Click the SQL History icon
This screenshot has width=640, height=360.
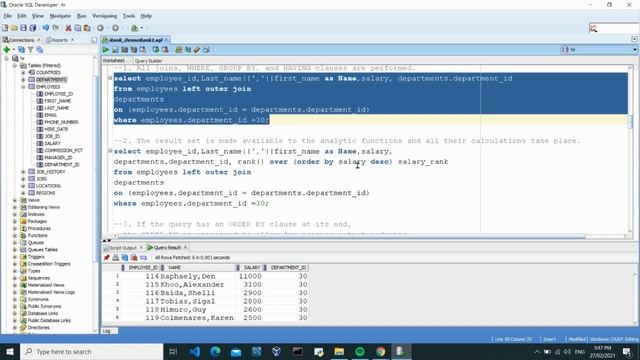pos(207,50)
